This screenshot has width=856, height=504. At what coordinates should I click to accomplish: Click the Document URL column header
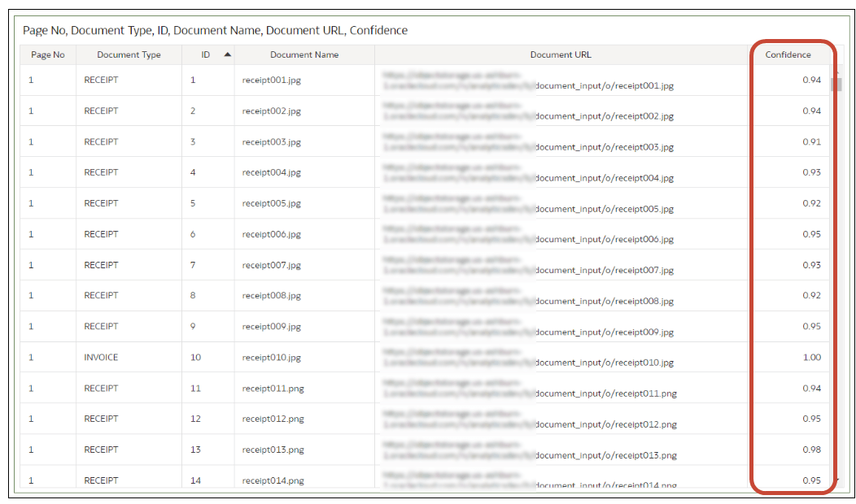(560, 54)
